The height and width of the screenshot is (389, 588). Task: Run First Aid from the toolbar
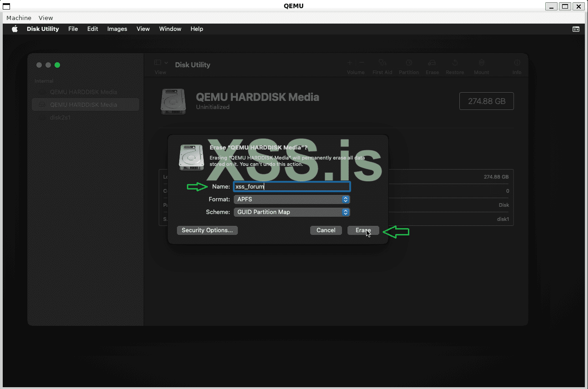tap(382, 66)
